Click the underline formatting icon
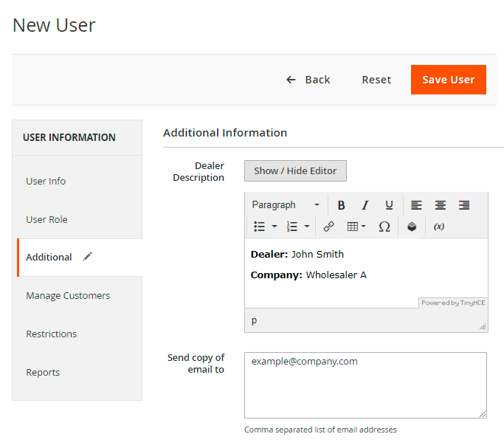Image resolution: width=504 pixels, height=448 pixels. tap(389, 205)
